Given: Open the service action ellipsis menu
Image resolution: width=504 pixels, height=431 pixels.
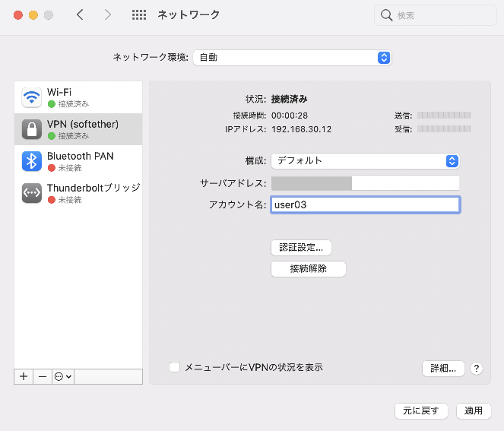Looking at the screenshot, I should [x=63, y=376].
